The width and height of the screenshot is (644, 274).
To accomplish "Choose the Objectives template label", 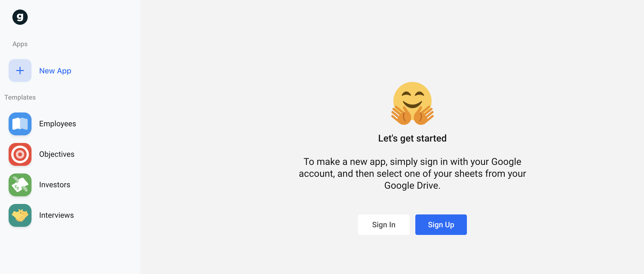I will coord(57,154).
